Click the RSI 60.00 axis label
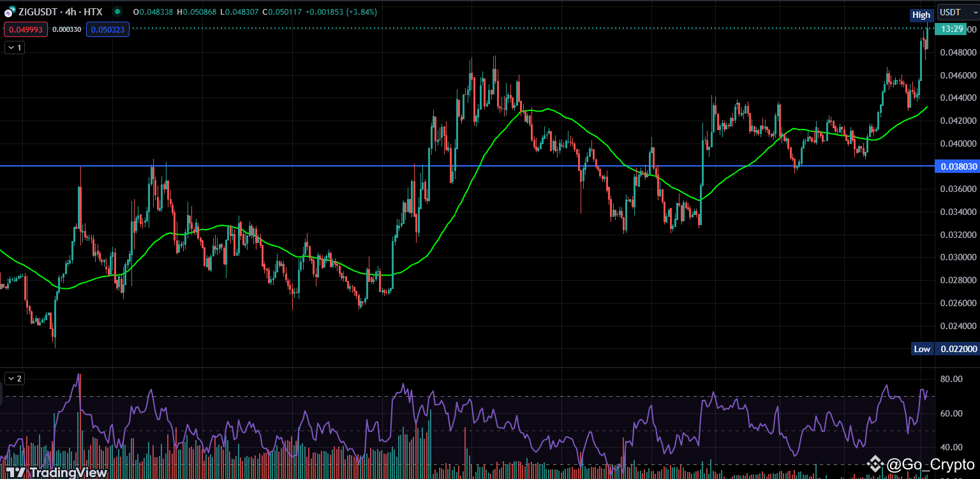 pos(951,413)
